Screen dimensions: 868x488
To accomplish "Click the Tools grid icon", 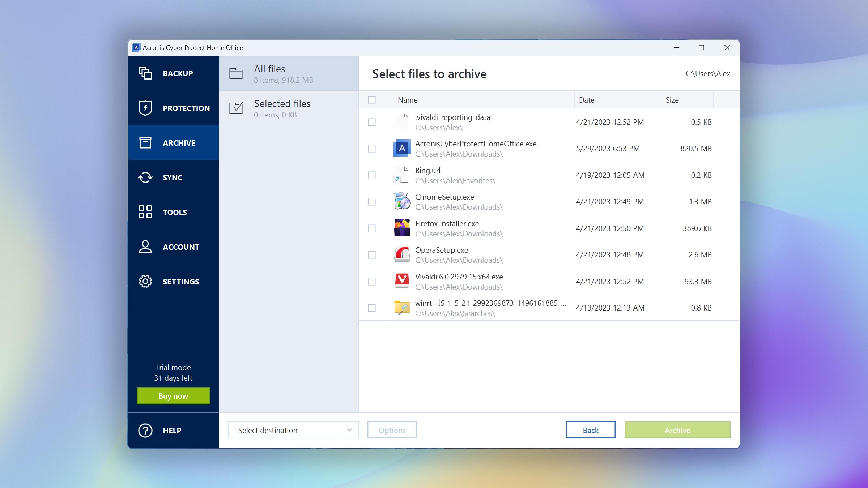I will coord(145,212).
